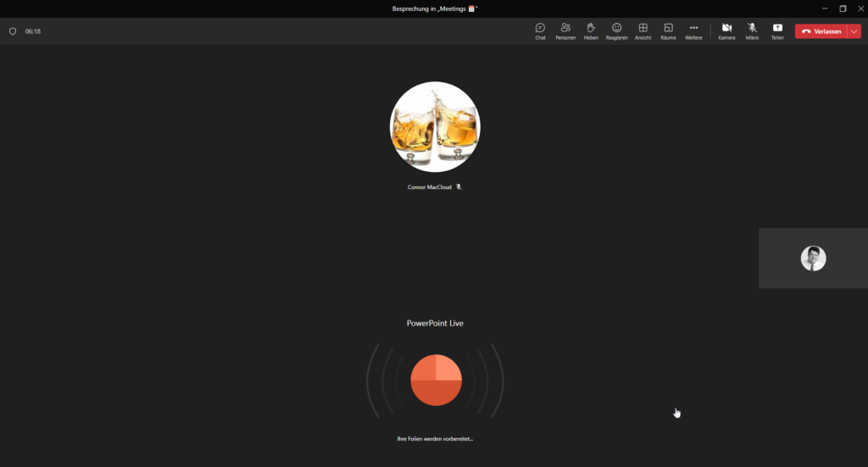The image size is (868, 467).
Task: Minimize the Teams meeting window
Action: pos(825,8)
